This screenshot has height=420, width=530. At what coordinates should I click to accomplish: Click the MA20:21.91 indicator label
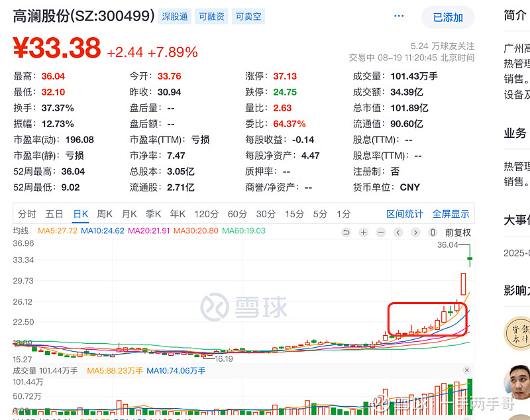[x=148, y=231]
